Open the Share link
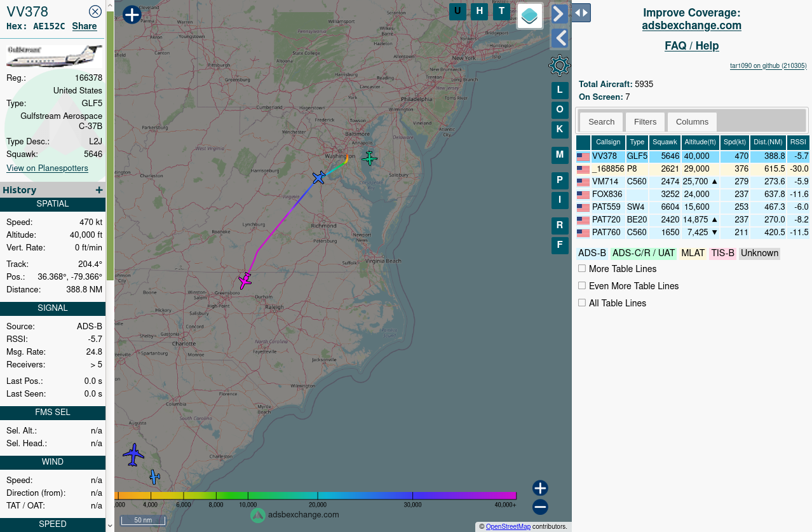This screenshot has width=812, height=532. coord(85,26)
